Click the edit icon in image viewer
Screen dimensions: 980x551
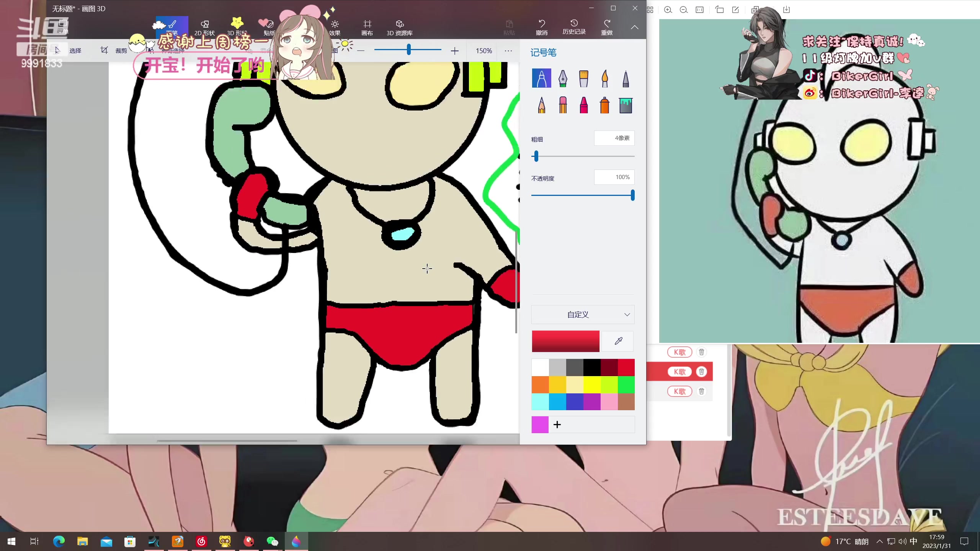pyautogui.click(x=735, y=10)
